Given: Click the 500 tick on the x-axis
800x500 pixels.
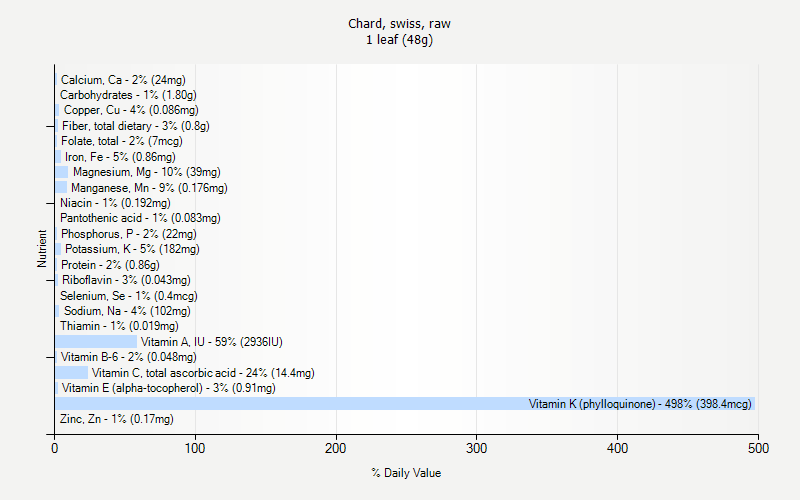Looking at the screenshot, I should pyautogui.click(x=758, y=449).
